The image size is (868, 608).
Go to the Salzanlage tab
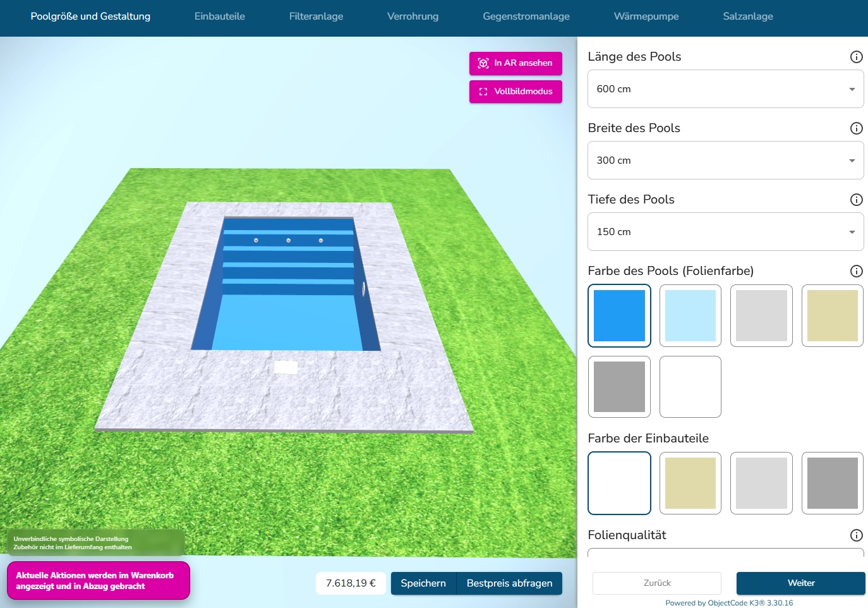point(747,16)
